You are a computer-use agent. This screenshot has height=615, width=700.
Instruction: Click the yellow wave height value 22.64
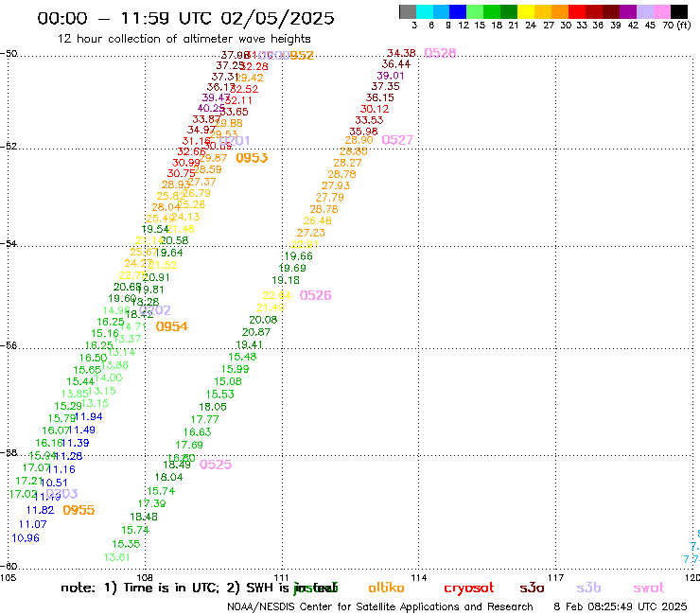tap(277, 295)
